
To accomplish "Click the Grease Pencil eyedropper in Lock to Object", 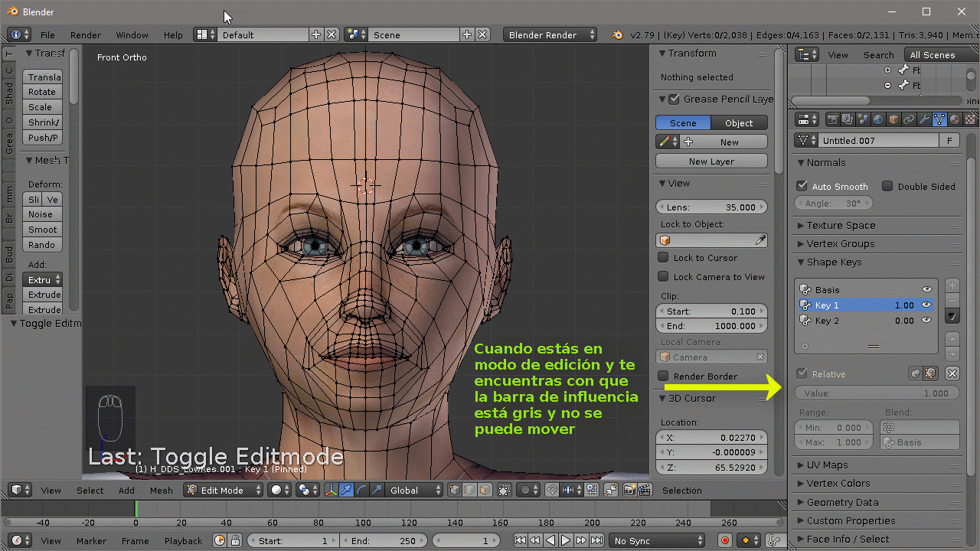I will [x=760, y=240].
